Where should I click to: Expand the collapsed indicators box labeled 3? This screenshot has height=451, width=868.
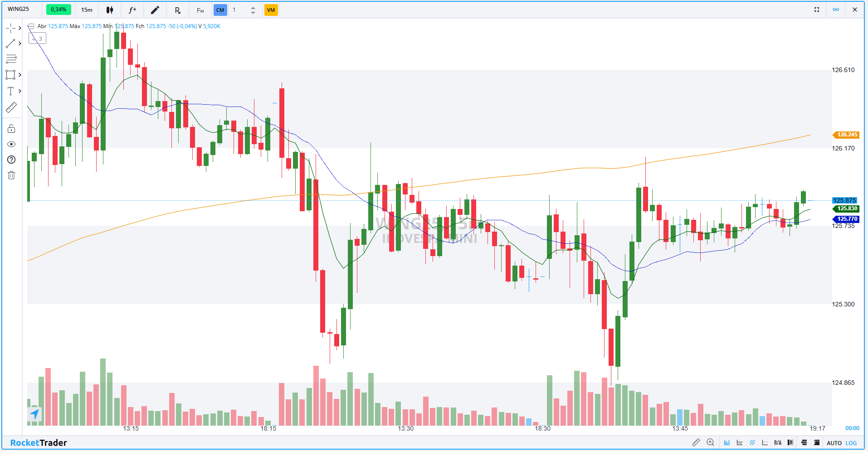[38, 39]
